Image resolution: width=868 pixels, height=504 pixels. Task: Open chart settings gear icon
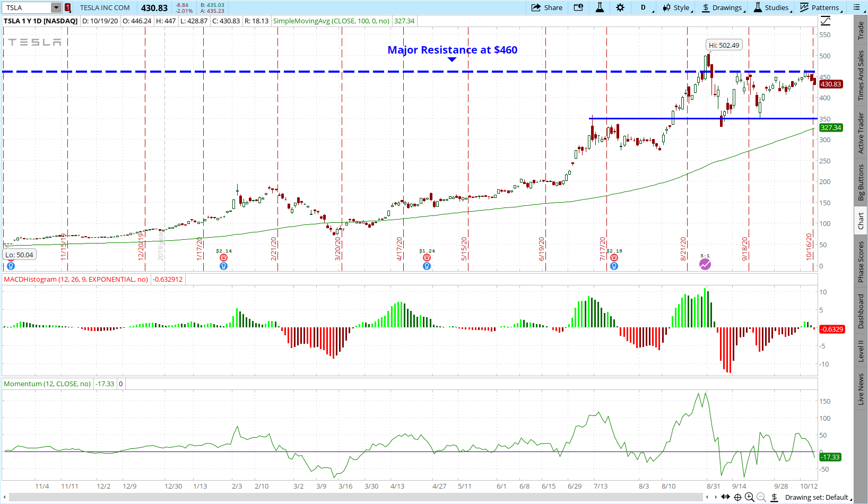[620, 7]
